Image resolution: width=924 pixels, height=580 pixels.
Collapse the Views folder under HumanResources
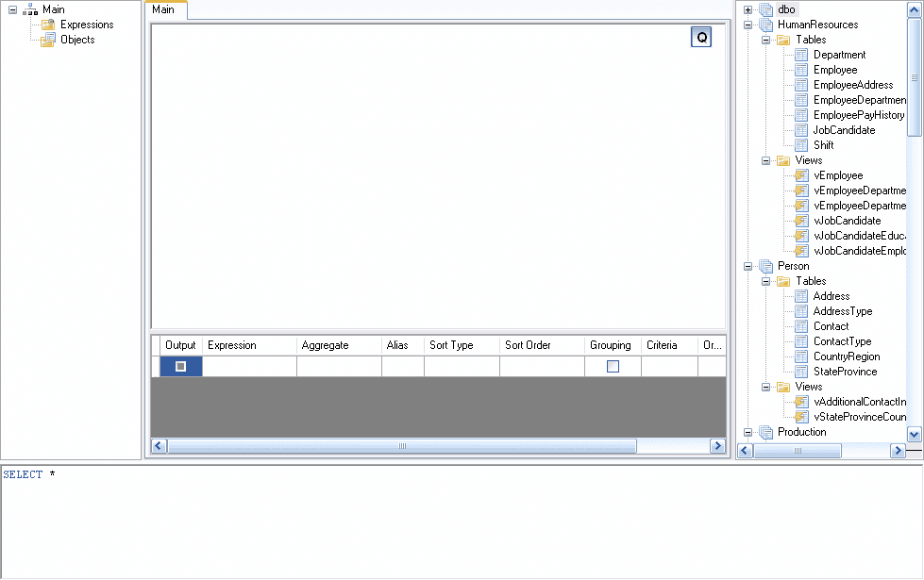click(766, 160)
